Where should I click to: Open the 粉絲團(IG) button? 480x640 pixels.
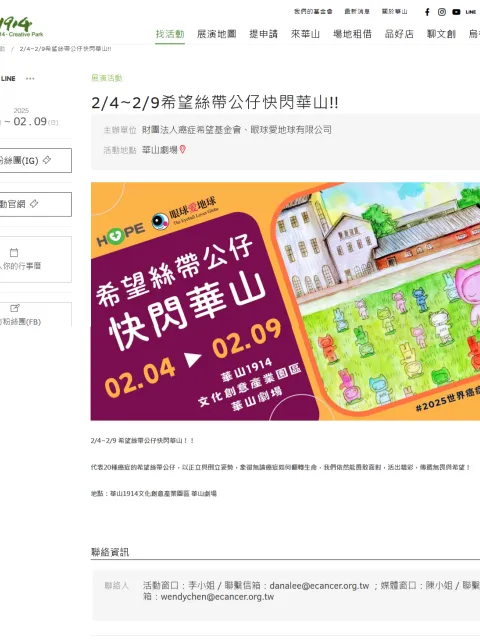pyautogui.click(x=35, y=160)
